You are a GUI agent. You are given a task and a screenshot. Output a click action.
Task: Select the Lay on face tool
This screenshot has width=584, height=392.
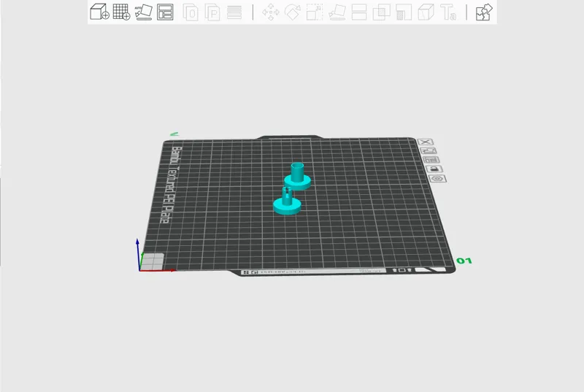337,12
